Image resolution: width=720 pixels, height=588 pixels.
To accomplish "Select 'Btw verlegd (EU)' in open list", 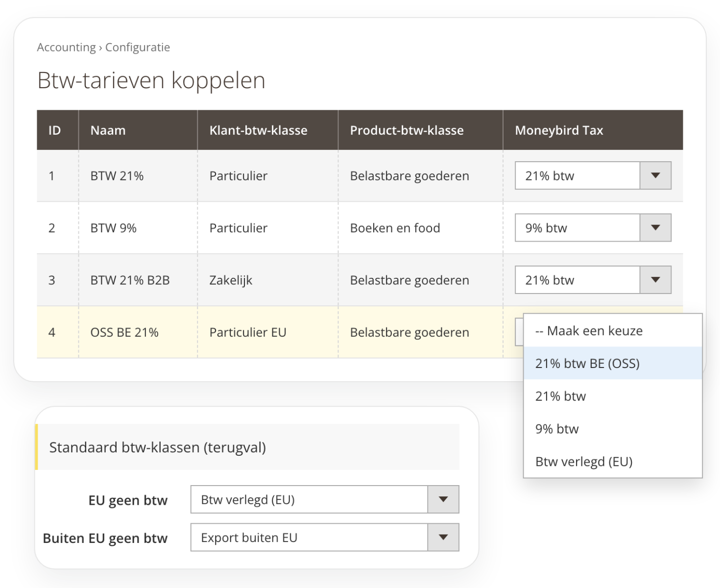I will 613,462.
